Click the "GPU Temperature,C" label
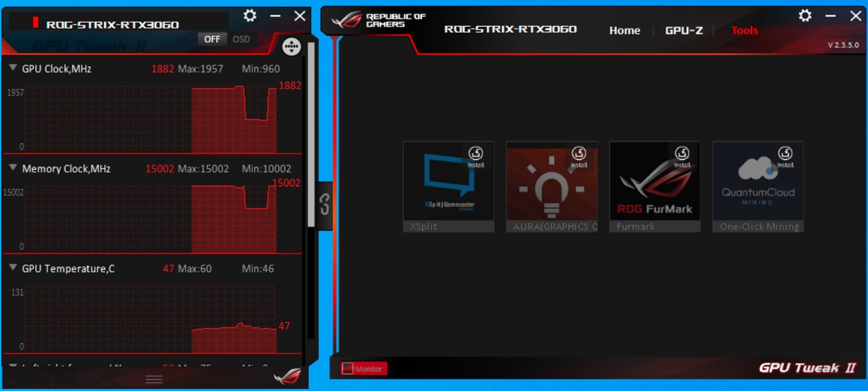The width and height of the screenshot is (868, 391). point(68,268)
